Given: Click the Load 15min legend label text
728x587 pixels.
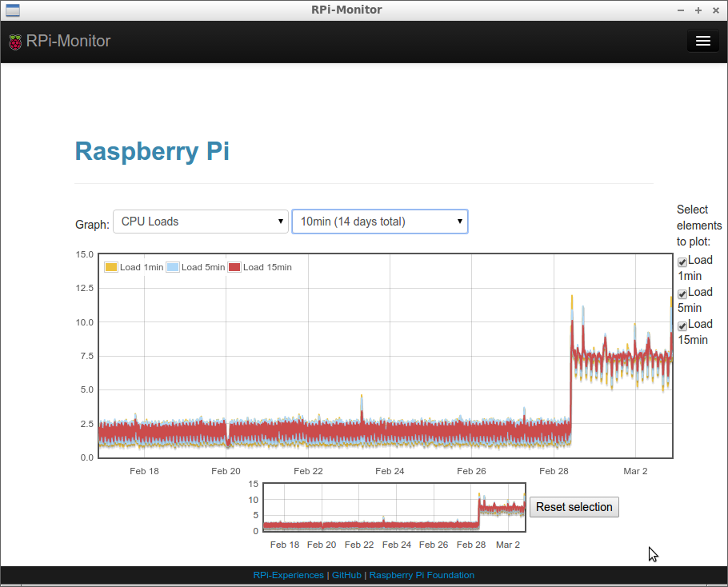Looking at the screenshot, I should click(267, 267).
